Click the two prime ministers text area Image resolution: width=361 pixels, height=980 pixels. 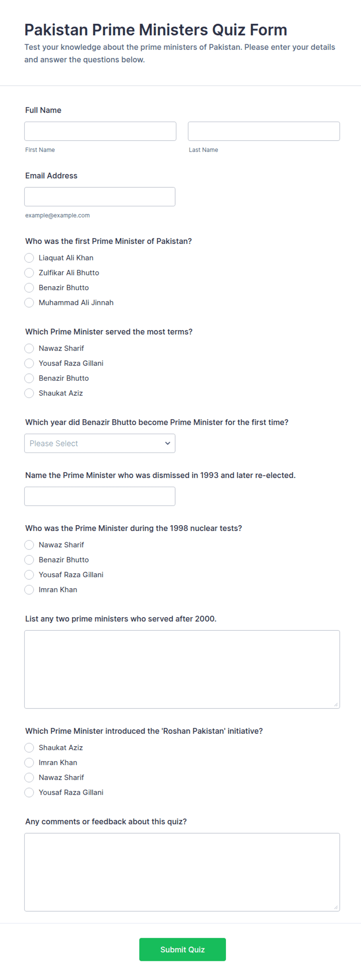click(182, 669)
